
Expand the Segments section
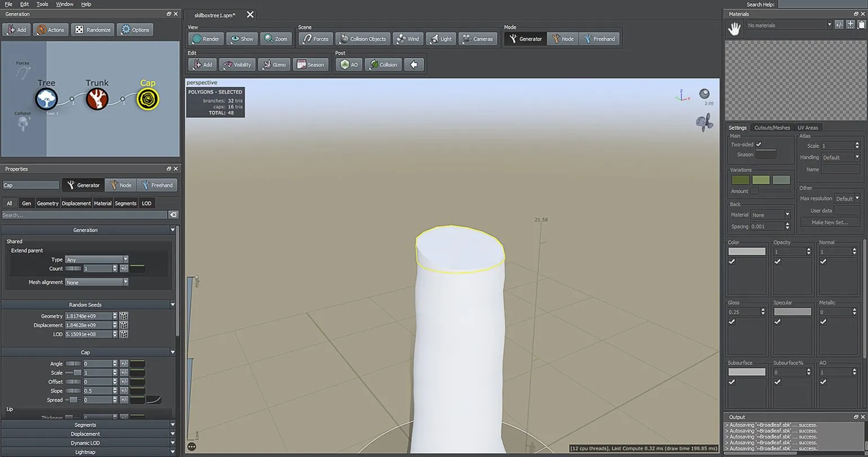click(x=86, y=425)
